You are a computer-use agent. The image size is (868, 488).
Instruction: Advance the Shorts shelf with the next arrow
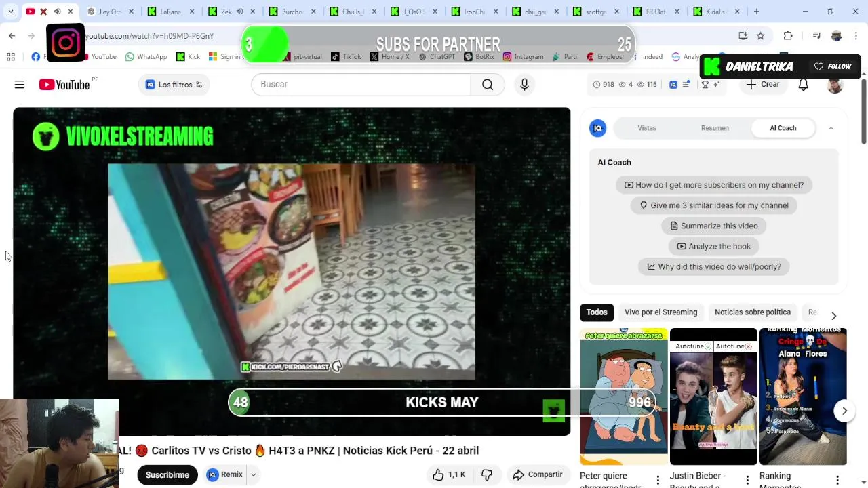coord(844,411)
